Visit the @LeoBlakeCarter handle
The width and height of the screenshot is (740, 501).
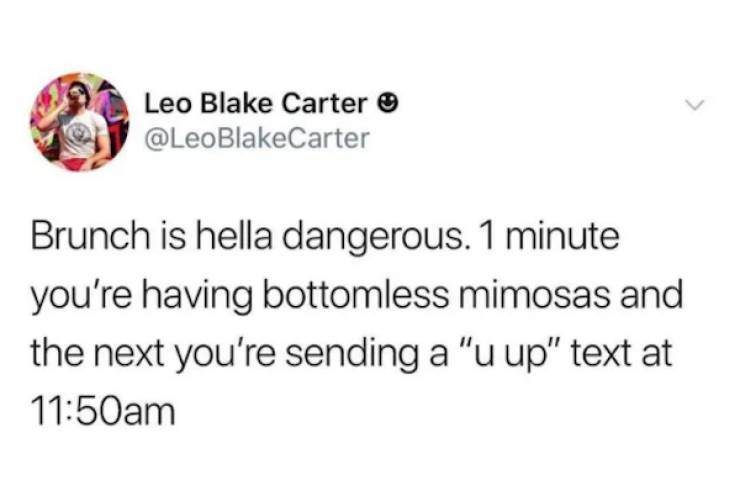tap(256, 139)
